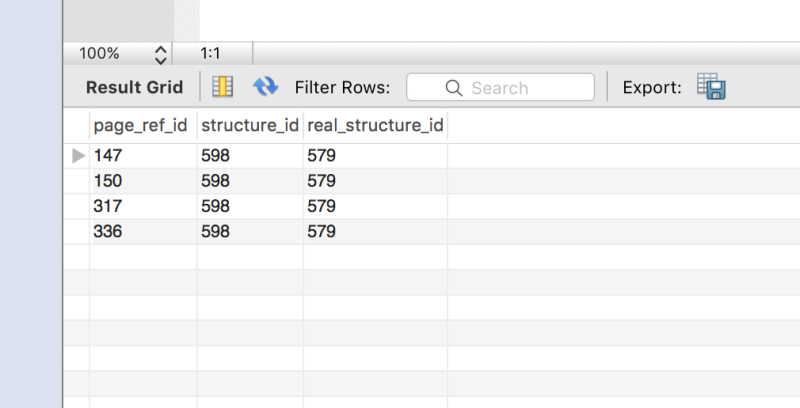Click the search magnifier icon
This screenshot has width=800, height=408.
pos(454,88)
